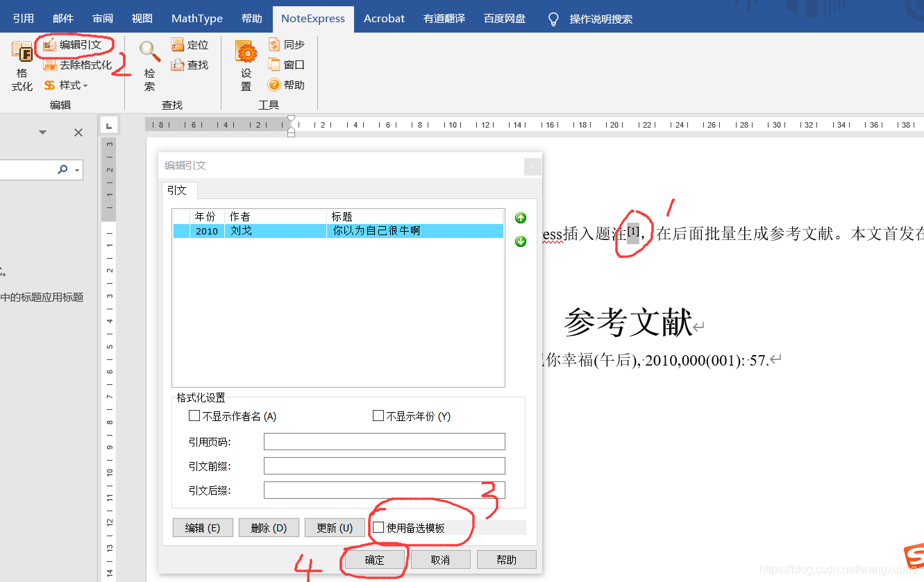Toggle 不显示年份 (Y) checkbox
This screenshot has height=582, width=924.
tap(378, 416)
